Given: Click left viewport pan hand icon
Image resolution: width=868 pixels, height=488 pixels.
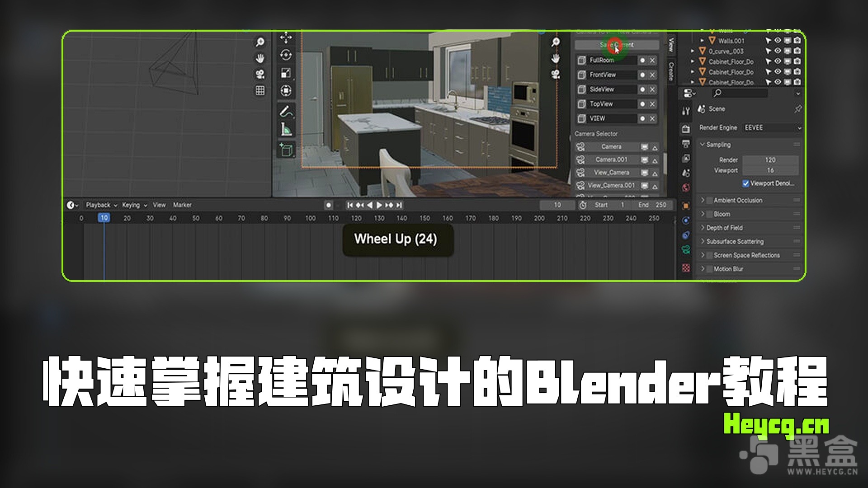Looking at the screenshot, I should click(260, 58).
